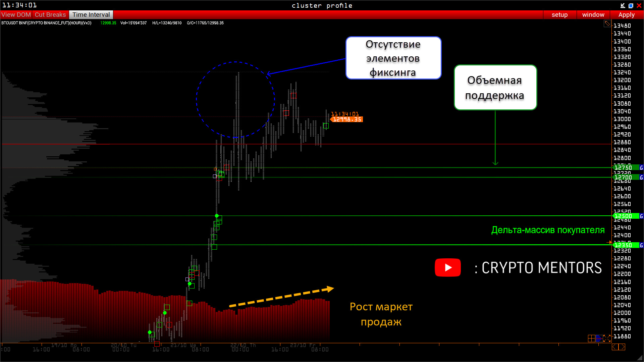Viewport: 644px width, 362px height.
Task: Click the window resize grip corner
Action: tap(640, 358)
